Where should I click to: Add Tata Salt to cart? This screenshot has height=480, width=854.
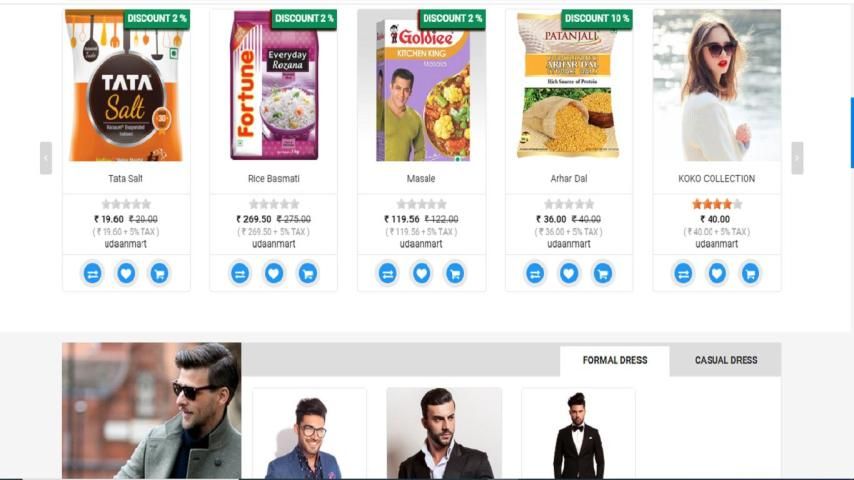coord(160,273)
